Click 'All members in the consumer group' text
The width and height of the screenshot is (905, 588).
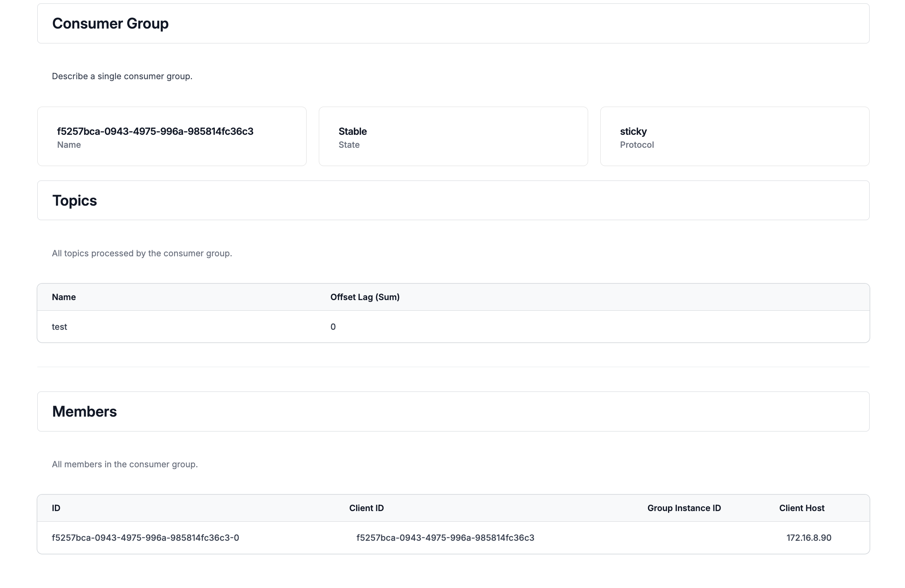coord(125,464)
